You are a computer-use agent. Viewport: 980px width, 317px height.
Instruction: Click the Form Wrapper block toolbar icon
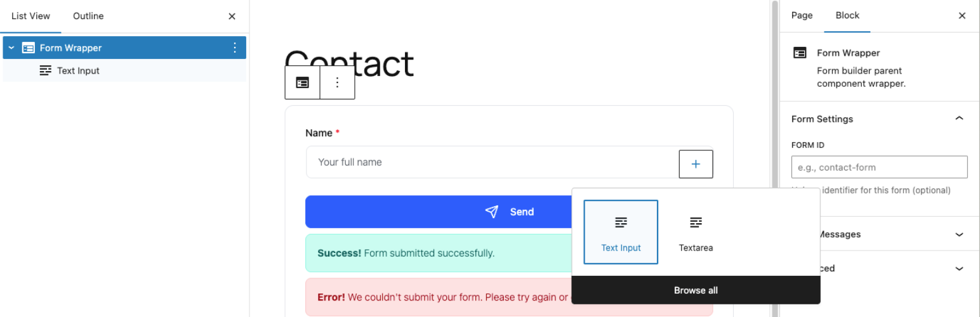tap(302, 82)
